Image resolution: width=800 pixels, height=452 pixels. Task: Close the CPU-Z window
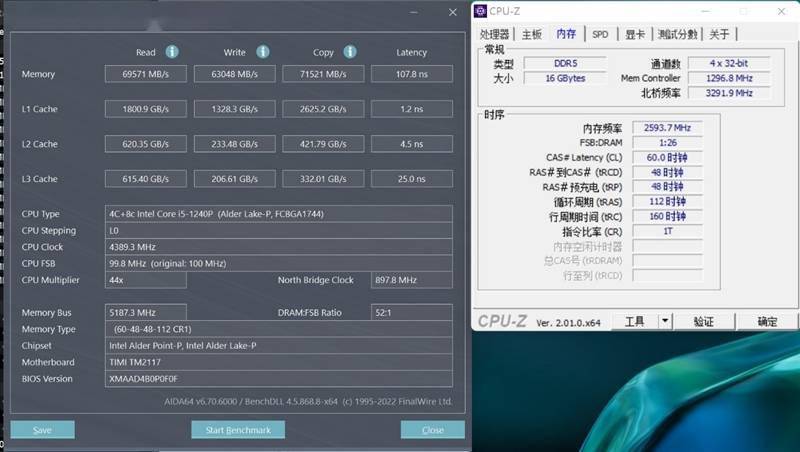782,11
